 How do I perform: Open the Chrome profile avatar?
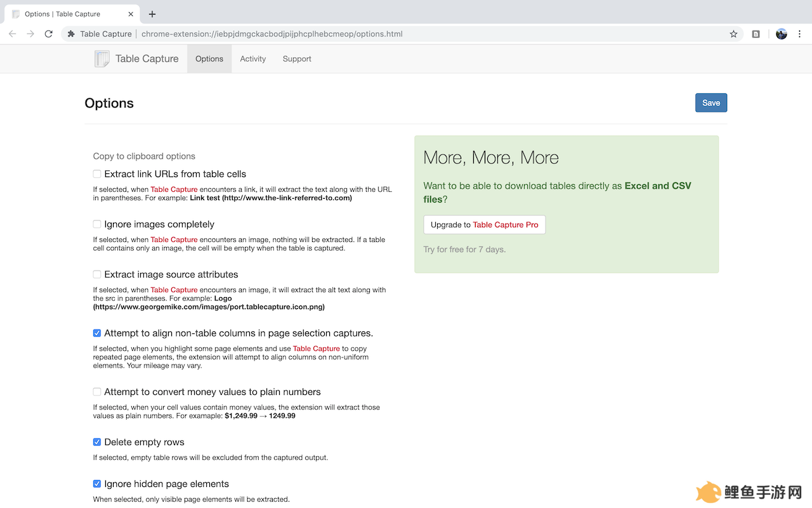click(782, 34)
